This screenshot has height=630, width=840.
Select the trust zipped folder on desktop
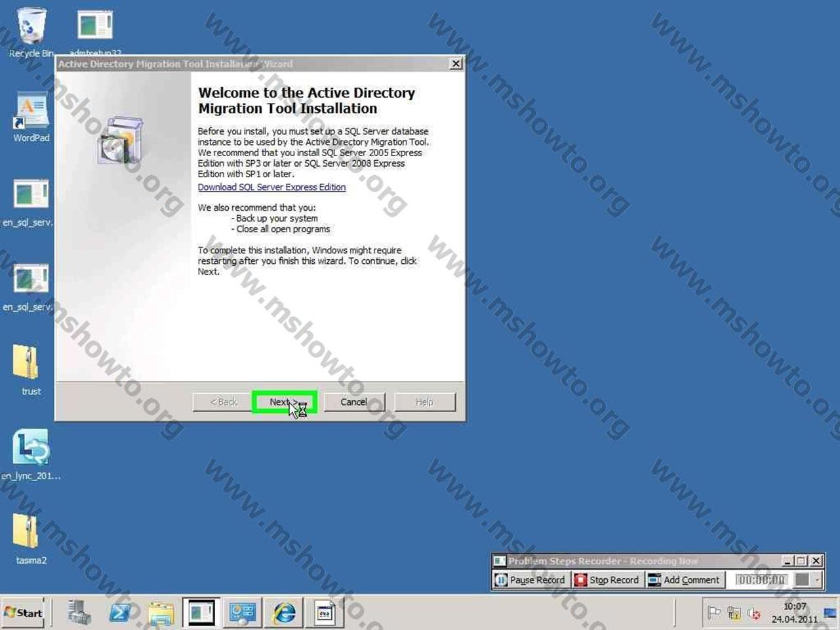pyautogui.click(x=31, y=369)
